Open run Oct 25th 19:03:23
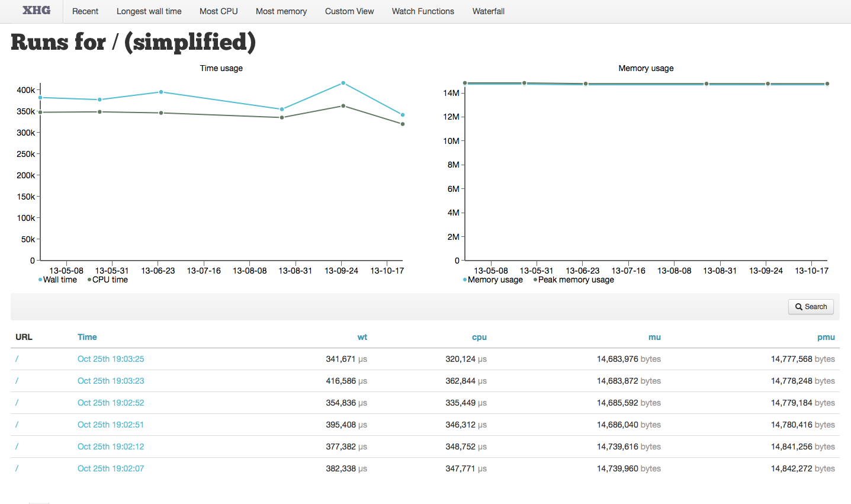Screen dimensions: 851x504 111,381
